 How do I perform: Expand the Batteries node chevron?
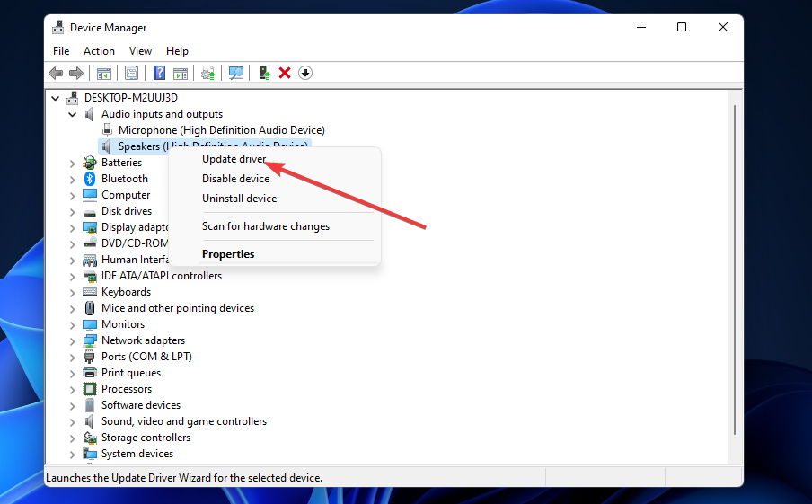point(73,164)
